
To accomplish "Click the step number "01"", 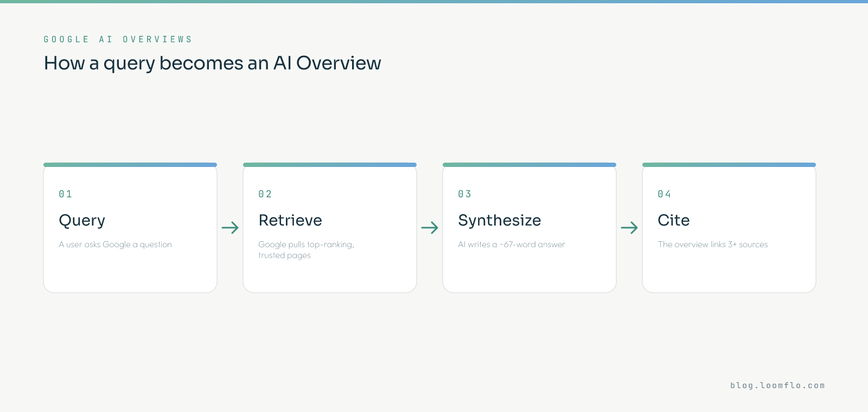I will tap(66, 194).
